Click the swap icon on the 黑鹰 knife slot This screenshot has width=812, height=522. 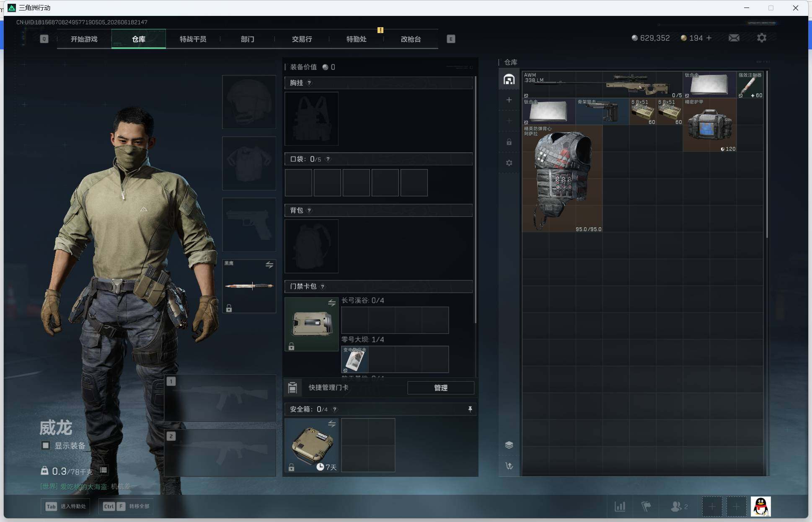(269, 265)
